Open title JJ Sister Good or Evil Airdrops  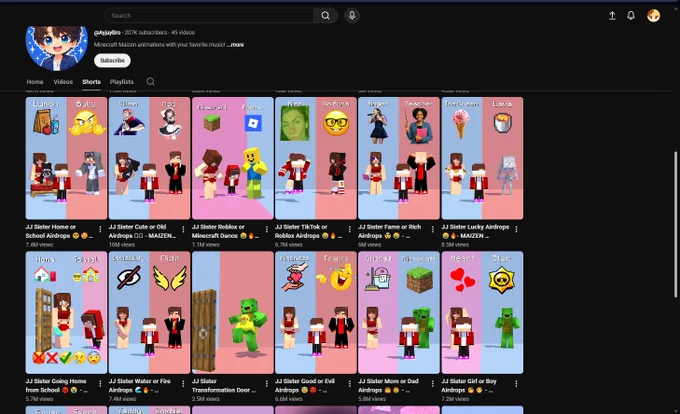point(305,385)
